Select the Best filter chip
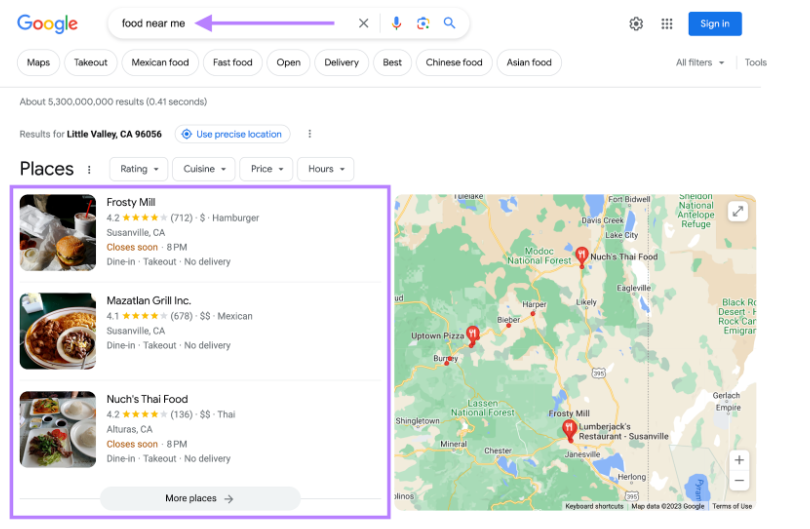The image size is (810, 529). (392, 63)
